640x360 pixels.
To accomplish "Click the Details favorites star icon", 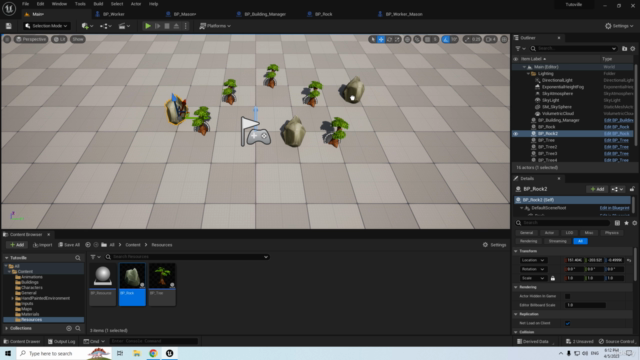I will (x=626, y=223).
